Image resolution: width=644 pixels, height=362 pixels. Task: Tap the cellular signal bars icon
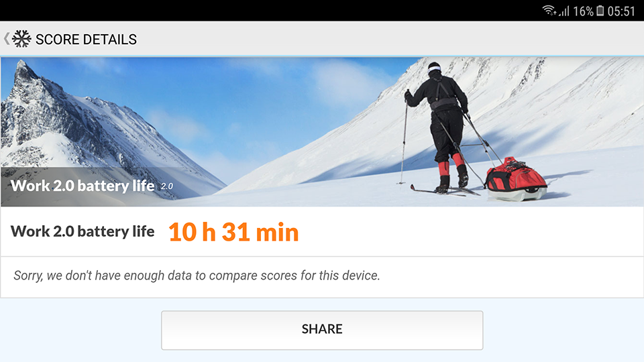[x=564, y=11]
